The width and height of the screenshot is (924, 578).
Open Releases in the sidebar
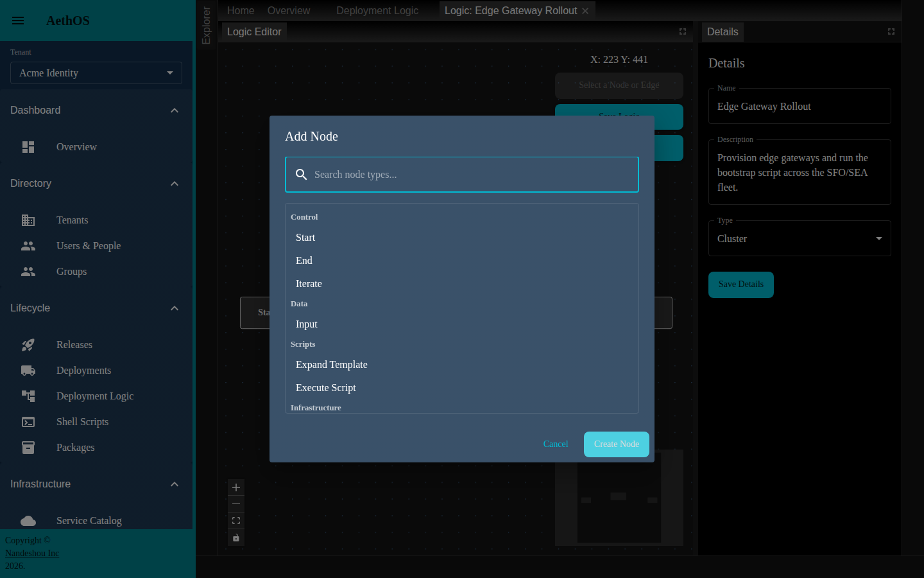pos(96,345)
